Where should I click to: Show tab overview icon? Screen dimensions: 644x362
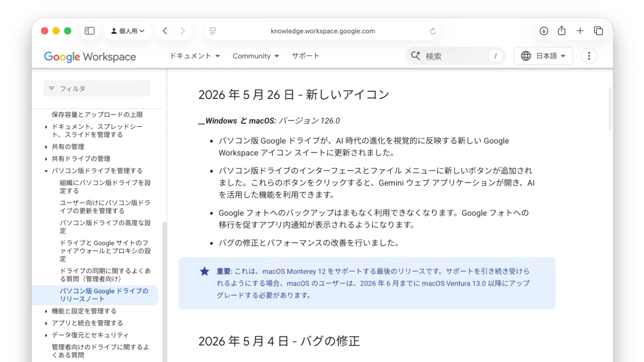[598, 31]
